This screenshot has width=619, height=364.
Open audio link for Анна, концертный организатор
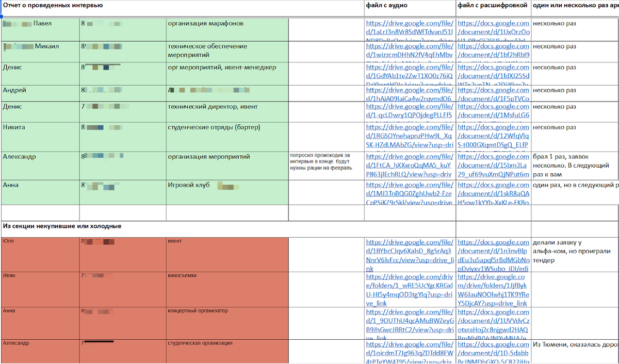pyautogui.click(x=410, y=324)
